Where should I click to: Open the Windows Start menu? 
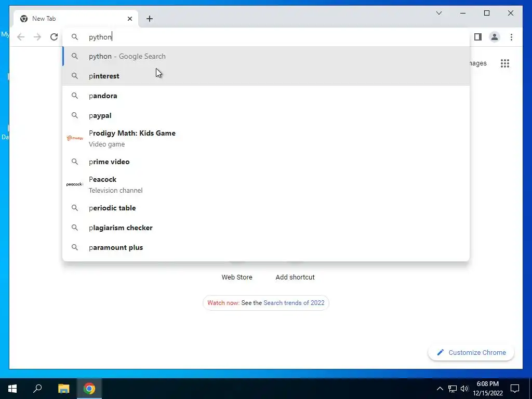coord(12,389)
